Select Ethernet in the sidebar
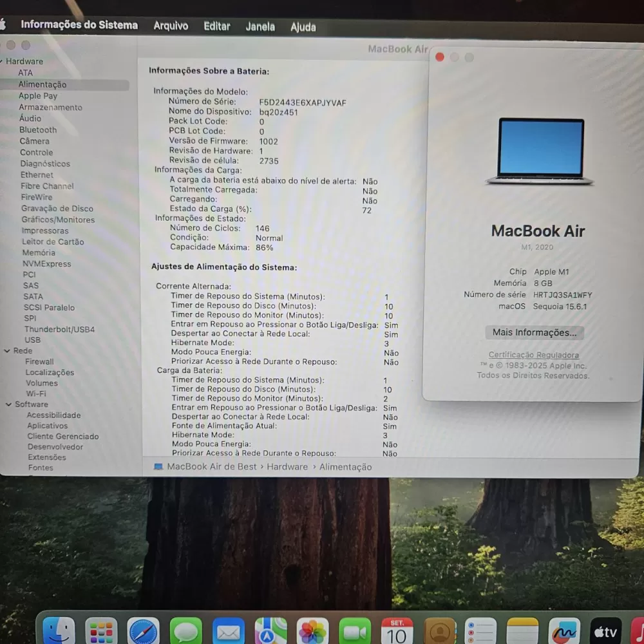 click(37, 175)
